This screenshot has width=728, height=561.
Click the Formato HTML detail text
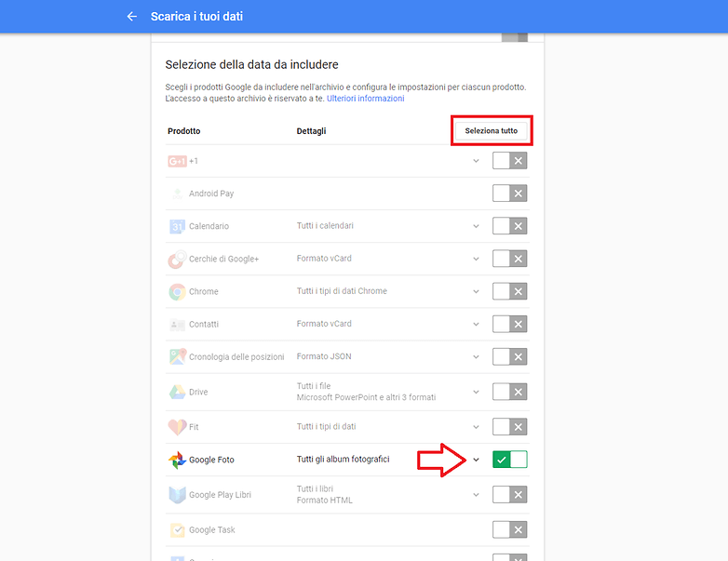[325, 501]
